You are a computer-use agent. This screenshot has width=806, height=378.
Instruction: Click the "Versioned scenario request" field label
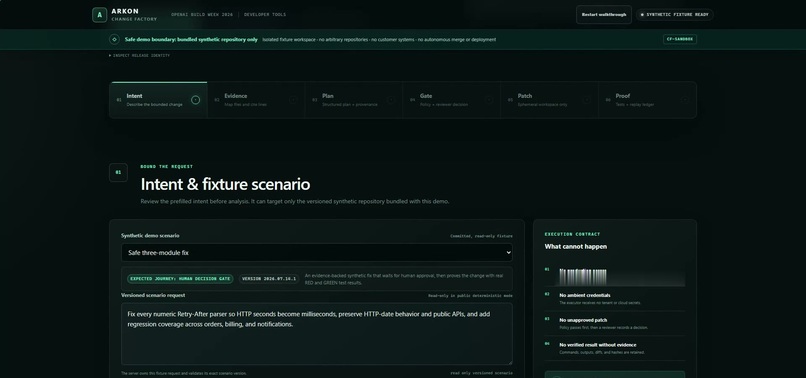tap(153, 295)
